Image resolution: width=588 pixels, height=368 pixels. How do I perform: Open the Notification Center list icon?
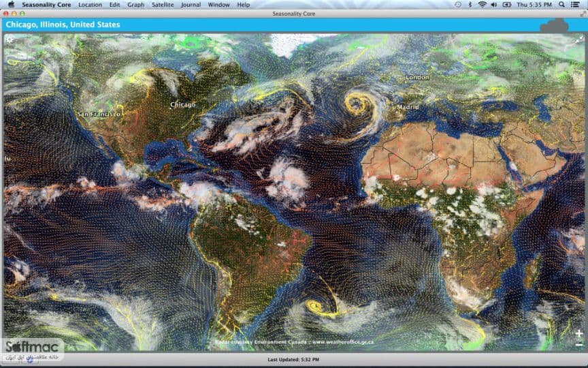575,5
